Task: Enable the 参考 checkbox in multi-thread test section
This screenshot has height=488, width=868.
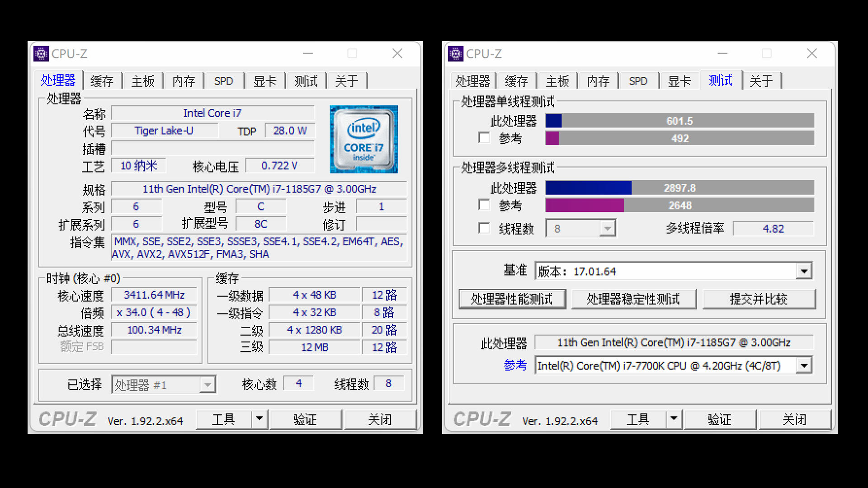Action: point(484,205)
